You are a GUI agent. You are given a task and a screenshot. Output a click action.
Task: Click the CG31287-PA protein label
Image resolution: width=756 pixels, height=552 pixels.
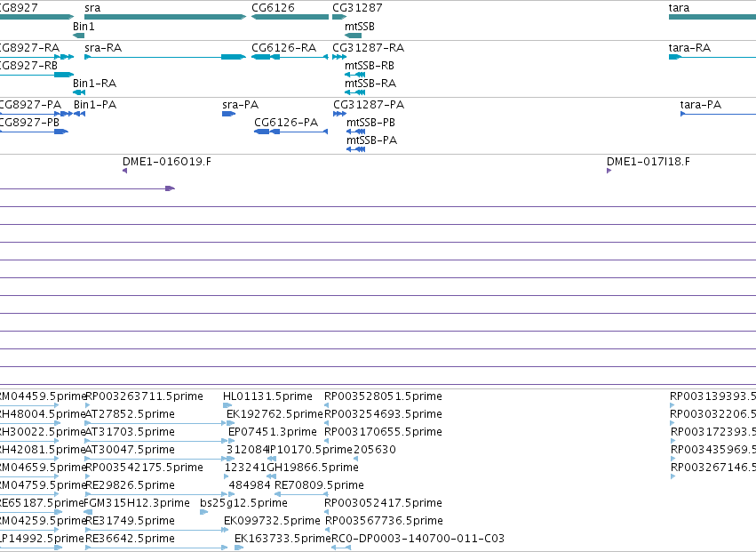pos(369,105)
